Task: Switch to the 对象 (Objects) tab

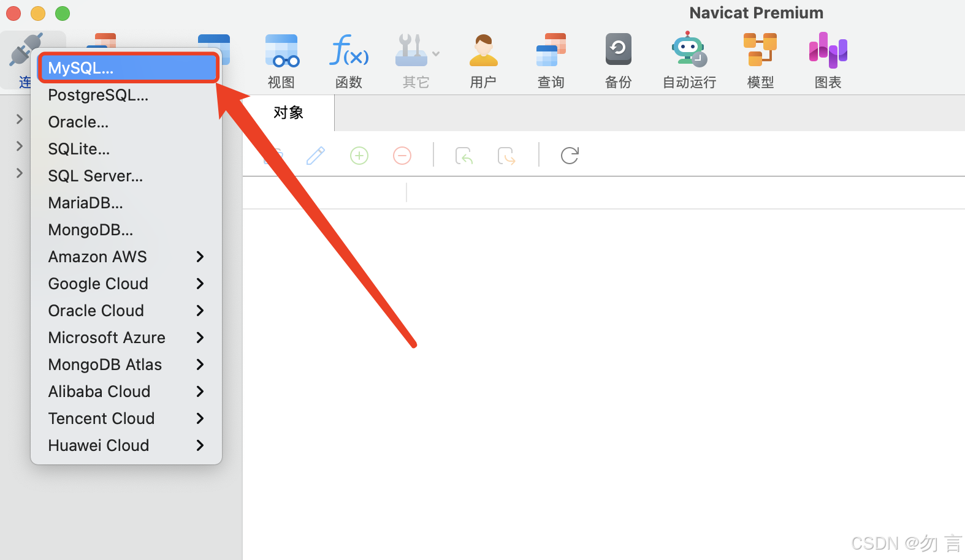Action: pos(288,113)
